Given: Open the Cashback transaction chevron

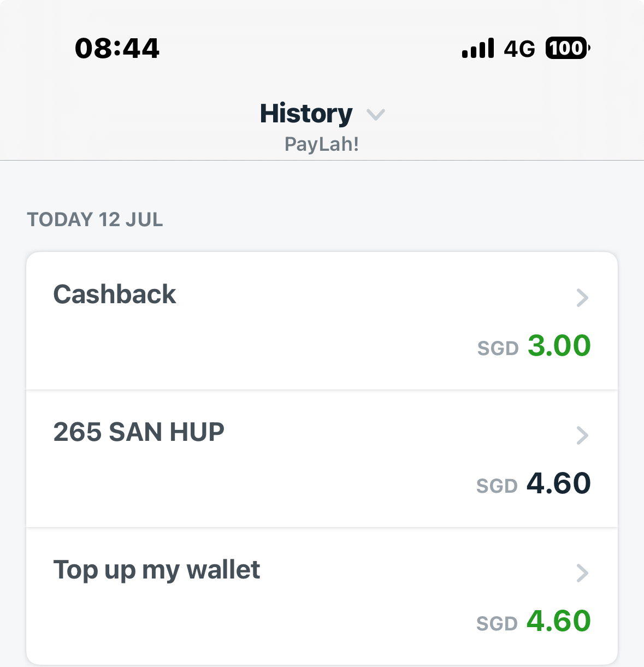Looking at the screenshot, I should point(583,298).
